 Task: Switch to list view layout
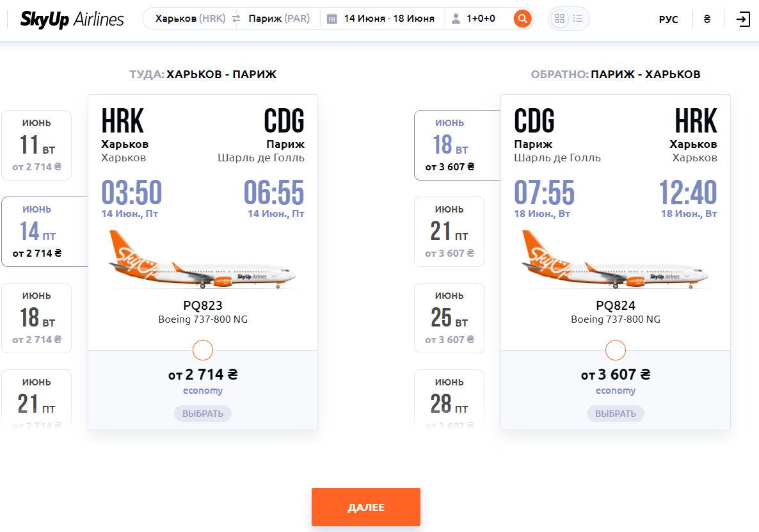point(578,19)
